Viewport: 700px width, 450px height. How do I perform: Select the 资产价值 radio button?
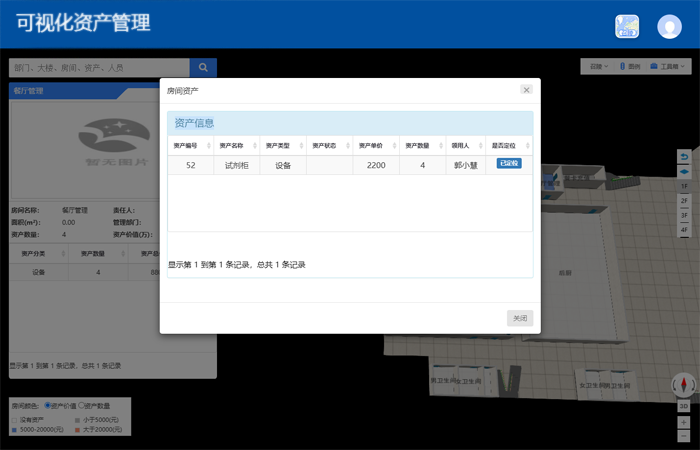(48, 406)
